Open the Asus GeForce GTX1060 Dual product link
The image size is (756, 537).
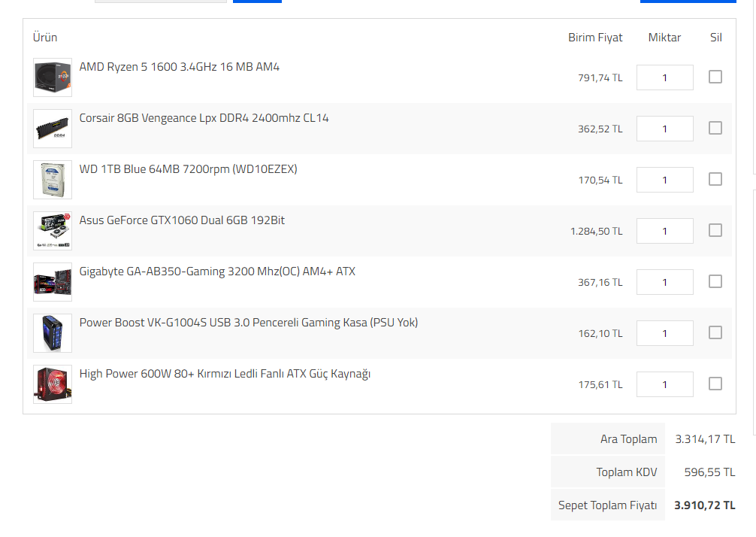(x=182, y=220)
